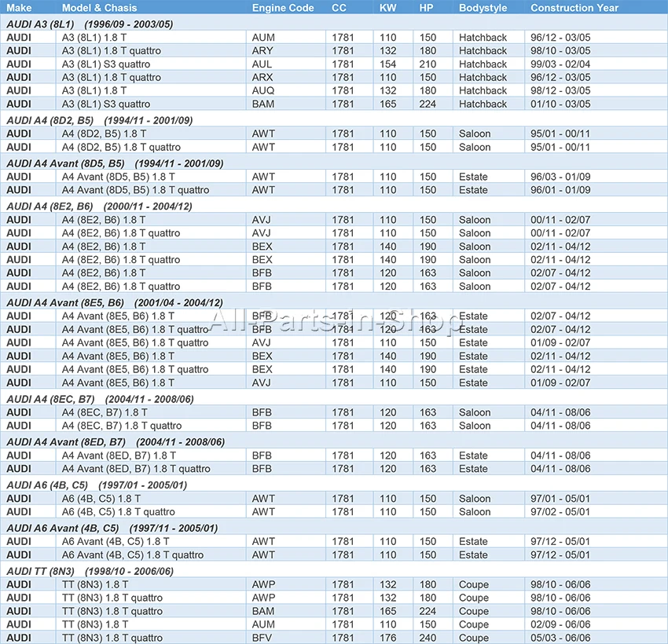Click engine code 'BFV'

point(262,638)
